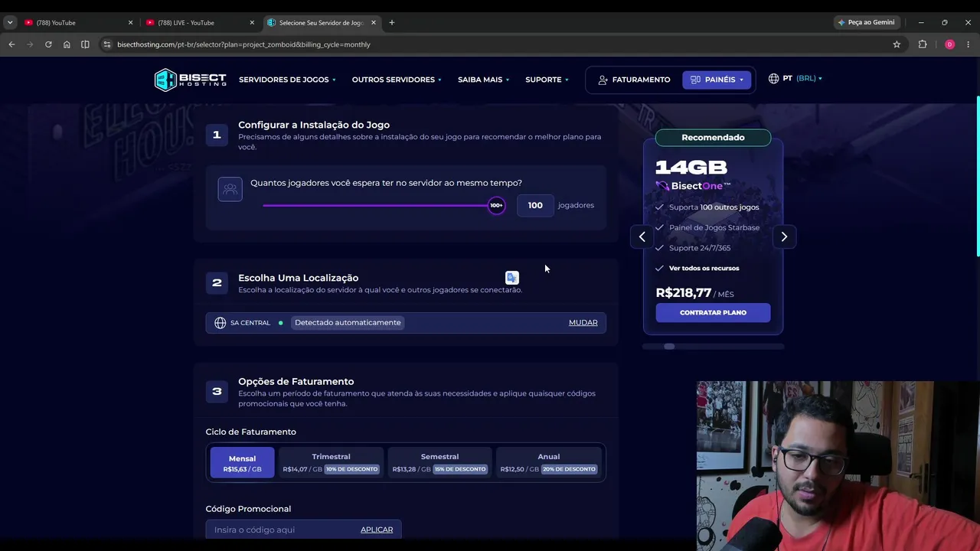
Task: Click the browser back arrow
Action: pos(11,44)
